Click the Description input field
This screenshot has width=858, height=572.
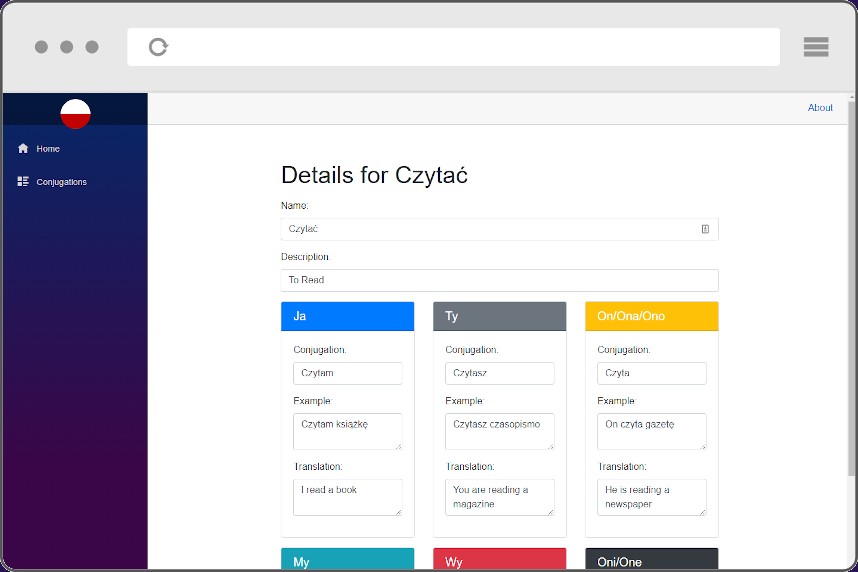[499, 280]
